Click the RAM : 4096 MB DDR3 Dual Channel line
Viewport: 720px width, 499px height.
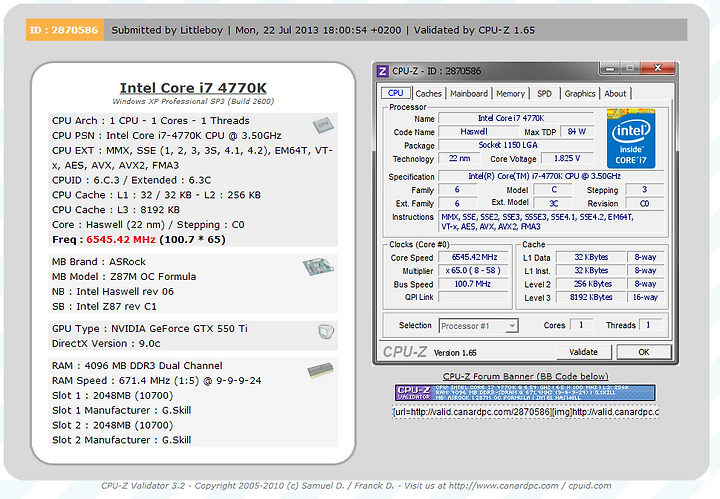pyautogui.click(x=137, y=366)
